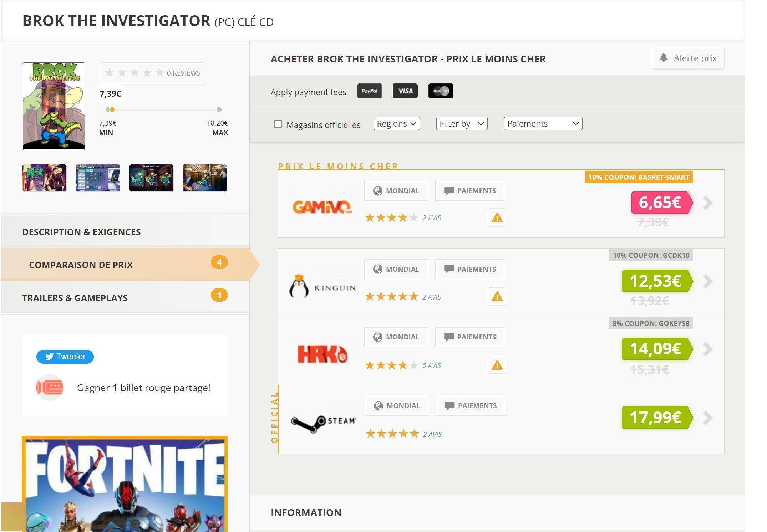Screen dimensions: 767x532
Task: Apply MasterCard payment fees
Action: tap(441, 91)
